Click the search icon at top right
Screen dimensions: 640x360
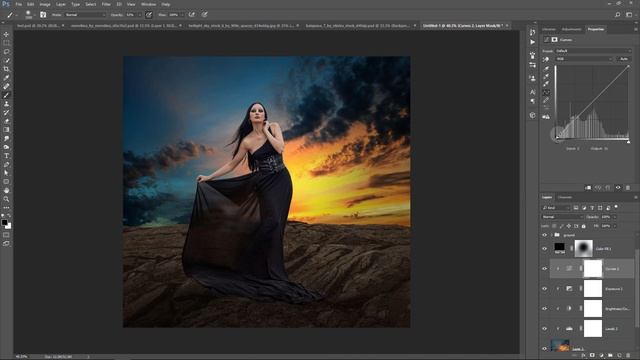coord(618,15)
